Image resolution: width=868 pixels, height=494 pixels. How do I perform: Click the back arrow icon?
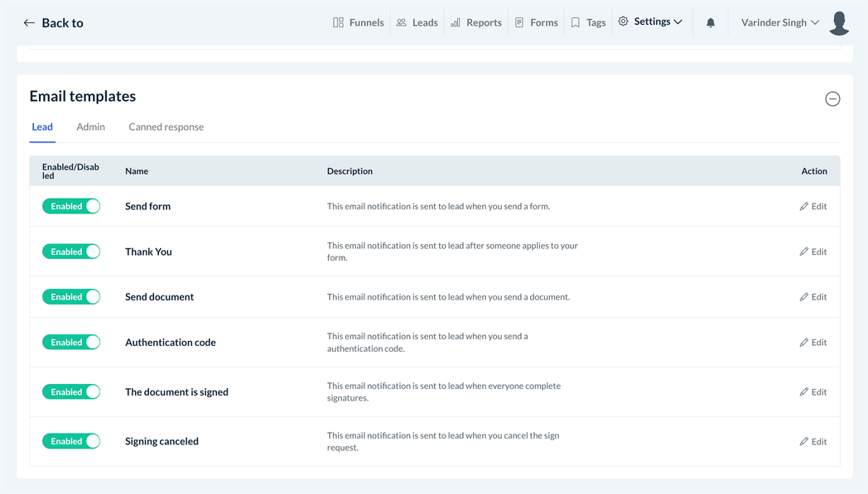pos(29,23)
